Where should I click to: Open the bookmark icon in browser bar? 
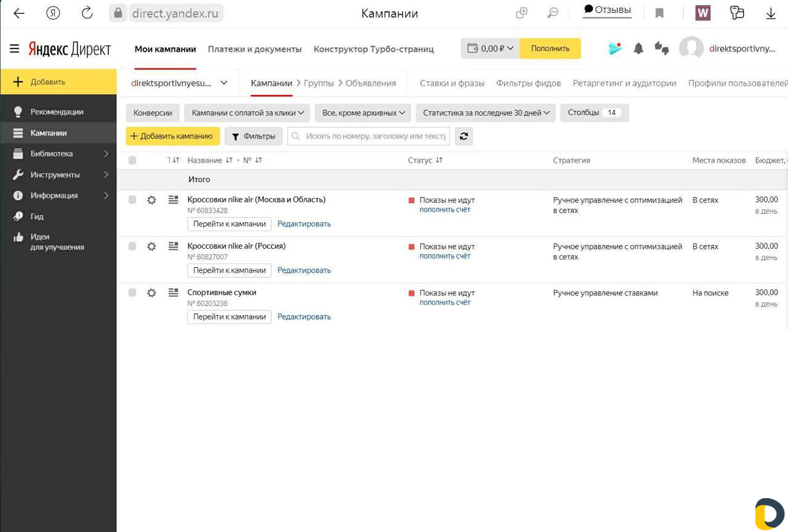[659, 13]
